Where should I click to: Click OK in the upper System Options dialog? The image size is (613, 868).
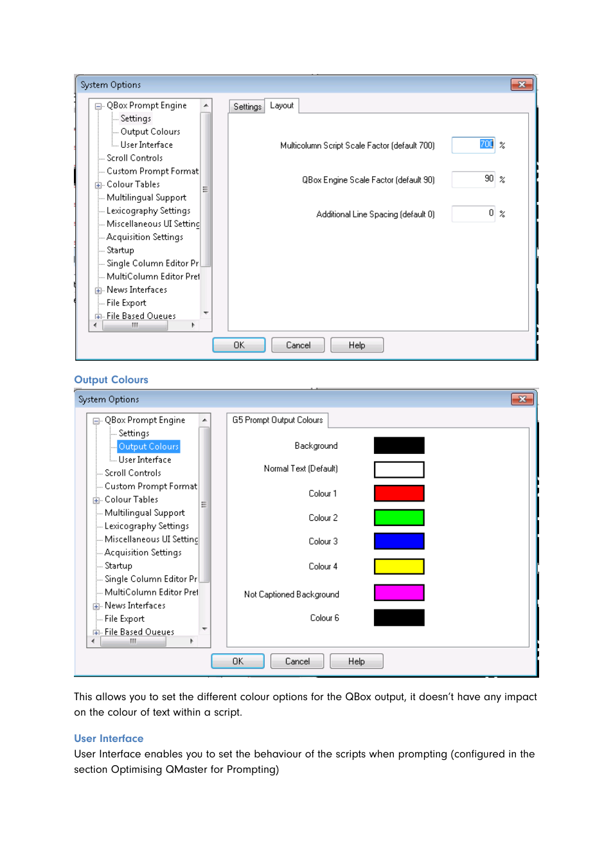point(239,345)
